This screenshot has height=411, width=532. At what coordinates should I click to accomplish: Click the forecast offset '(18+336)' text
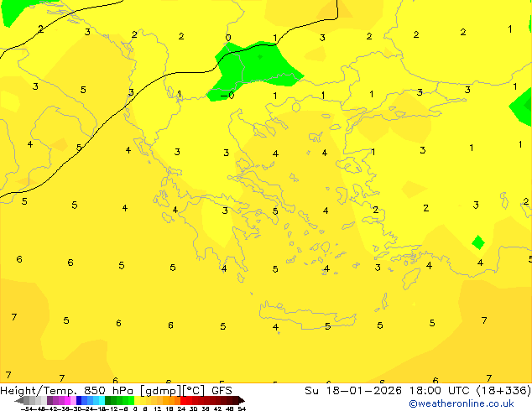(x=503, y=391)
